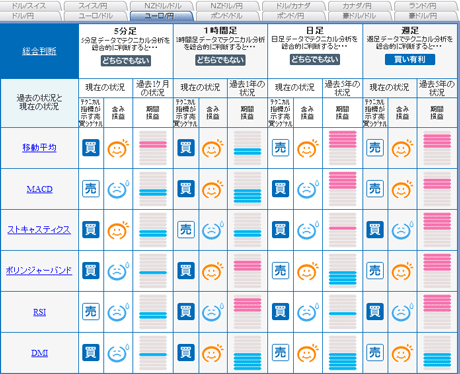Screen dimensions: 460x374
Task: Select the カナダ/円 tab
Action: point(360,6)
